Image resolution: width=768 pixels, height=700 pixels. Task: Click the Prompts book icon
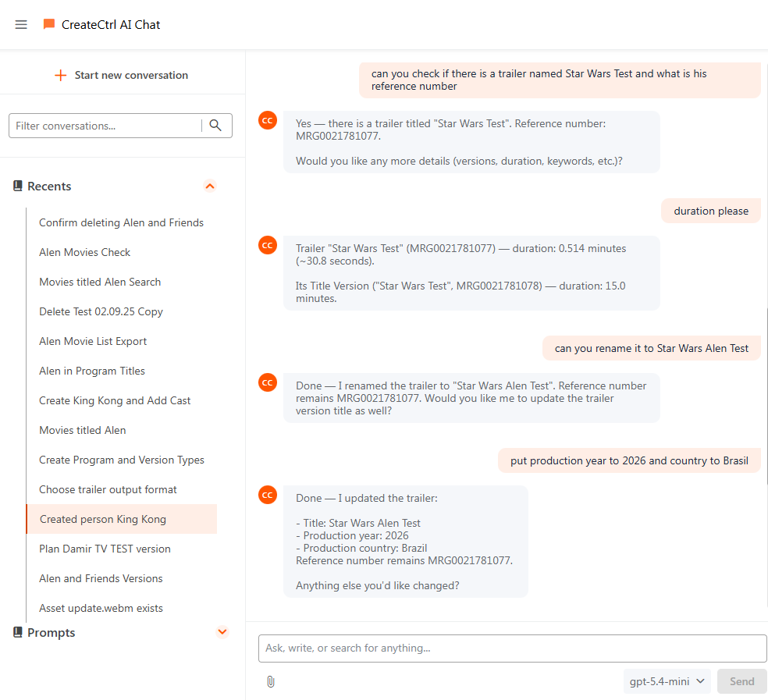18,632
